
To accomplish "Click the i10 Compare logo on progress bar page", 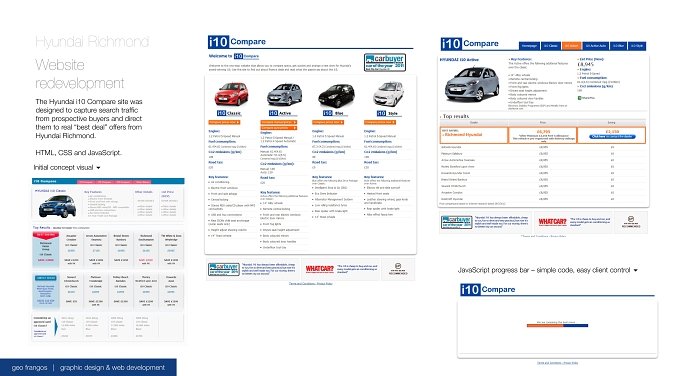I will pos(488,290).
